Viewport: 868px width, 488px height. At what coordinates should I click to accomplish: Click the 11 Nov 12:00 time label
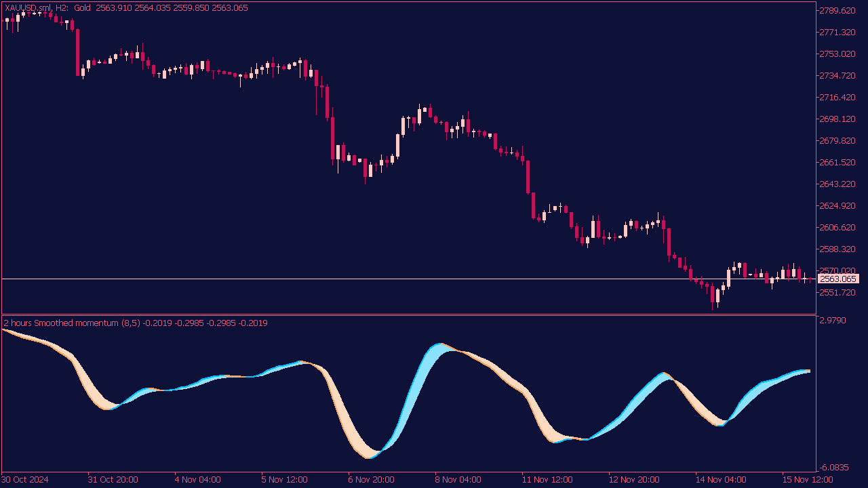(547, 480)
